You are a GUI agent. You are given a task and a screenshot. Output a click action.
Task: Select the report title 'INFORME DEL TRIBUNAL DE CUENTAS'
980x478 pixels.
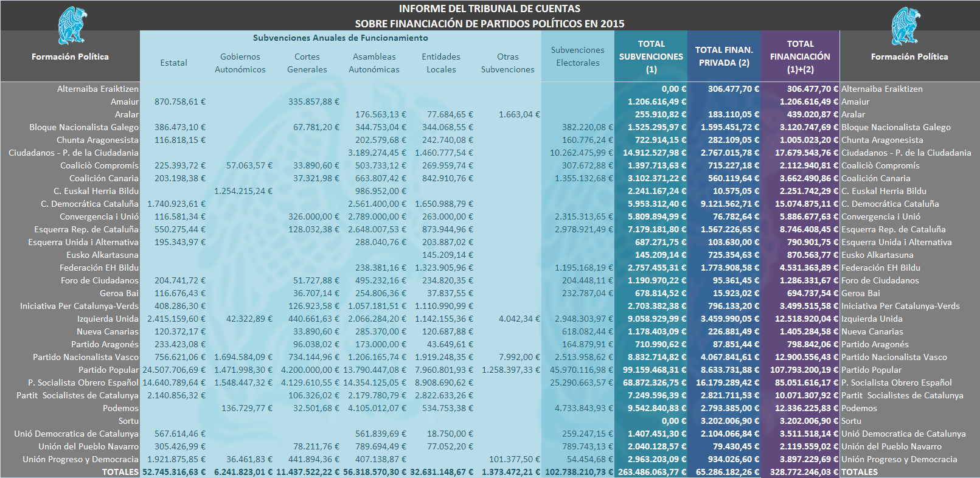[x=490, y=9]
